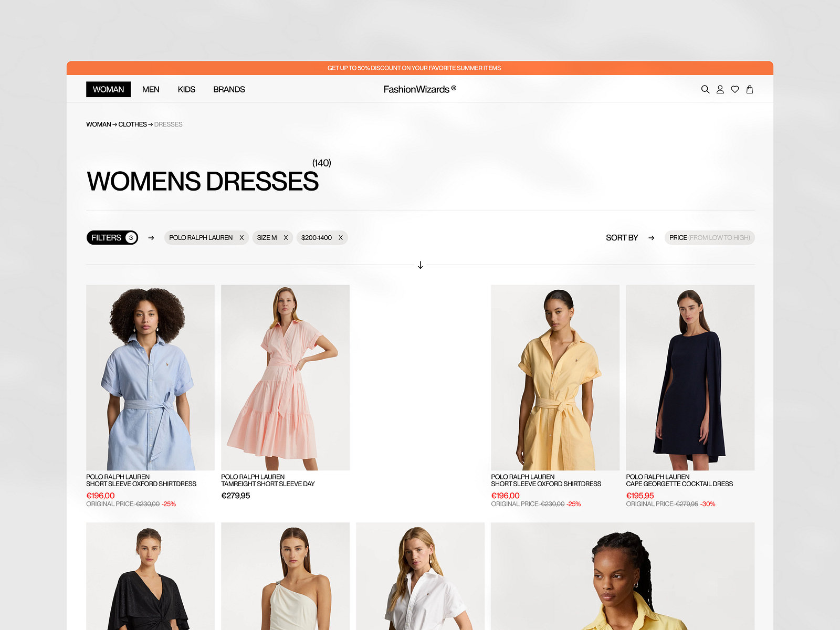Click the €195,95 sale price

tap(640, 496)
